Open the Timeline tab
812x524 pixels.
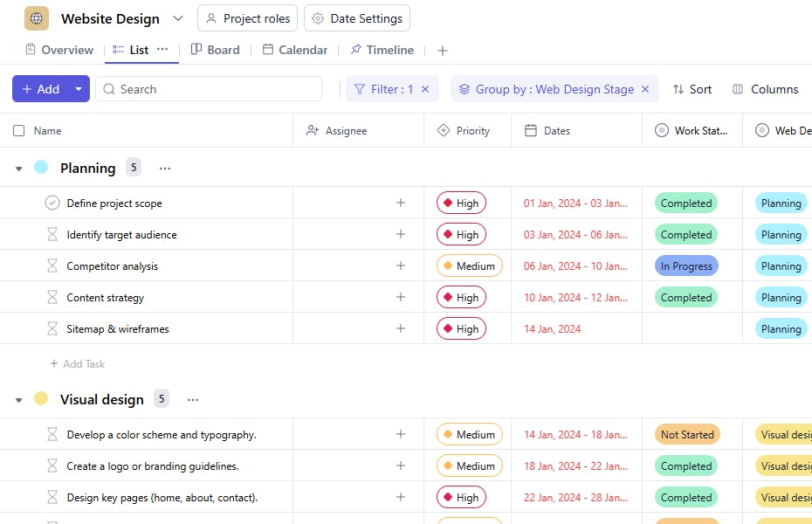click(382, 50)
